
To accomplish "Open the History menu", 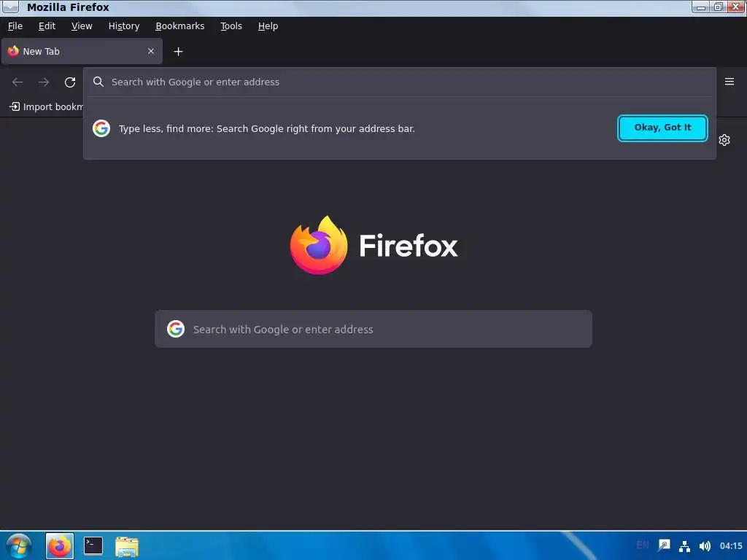I will click(x=124, y=26).
